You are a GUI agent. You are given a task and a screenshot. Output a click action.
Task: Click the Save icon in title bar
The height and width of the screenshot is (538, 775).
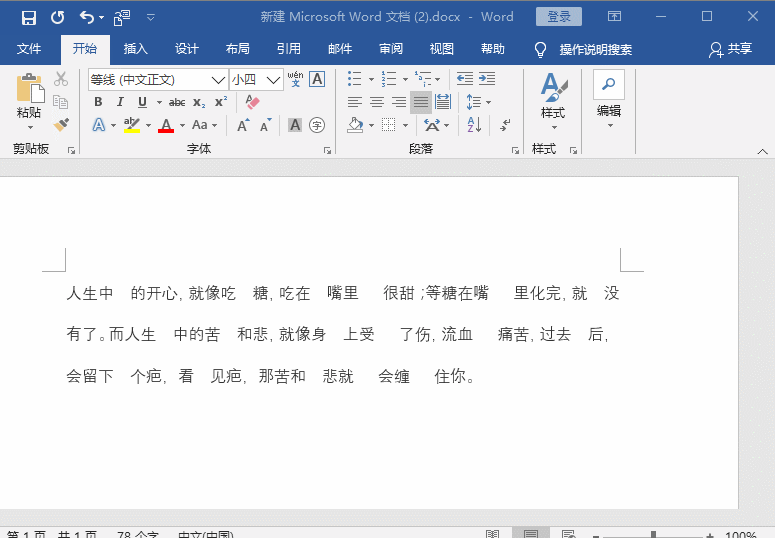(29, 18)
